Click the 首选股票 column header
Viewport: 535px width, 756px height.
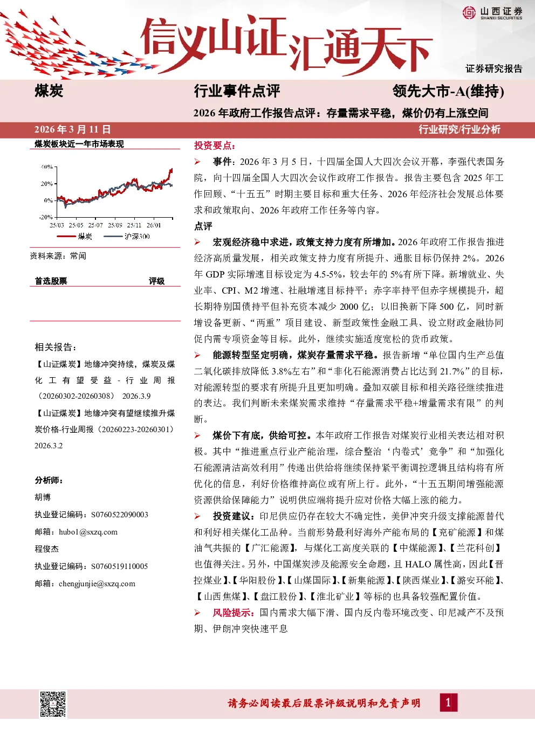pos(51,281)
